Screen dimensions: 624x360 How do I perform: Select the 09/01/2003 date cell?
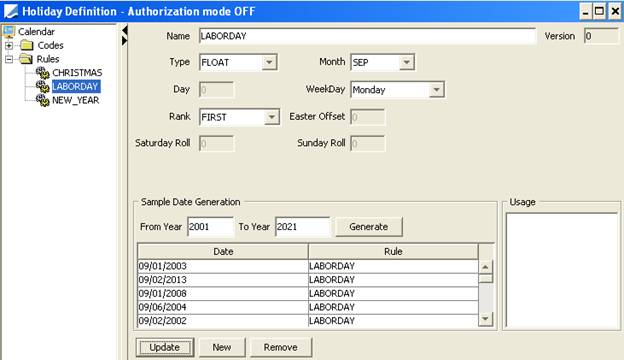223,266
